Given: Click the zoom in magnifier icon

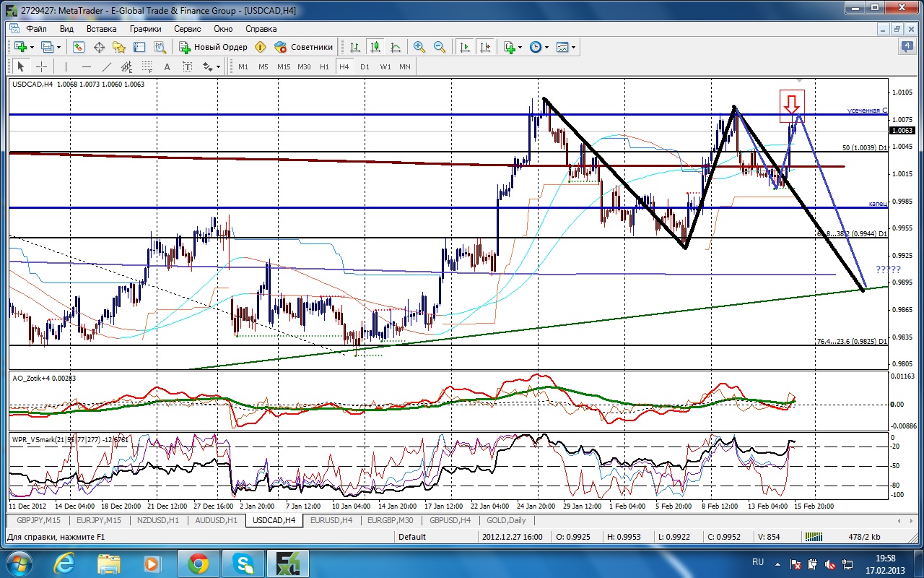Looking at the screenshot, I should pyautogui.click(x=419, y=47).
